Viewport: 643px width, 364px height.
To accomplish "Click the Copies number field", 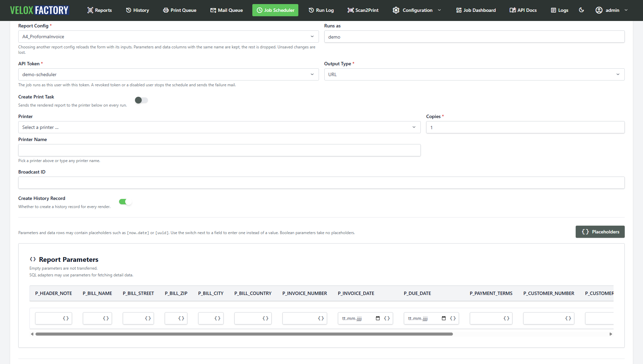I will coord(525,127).
